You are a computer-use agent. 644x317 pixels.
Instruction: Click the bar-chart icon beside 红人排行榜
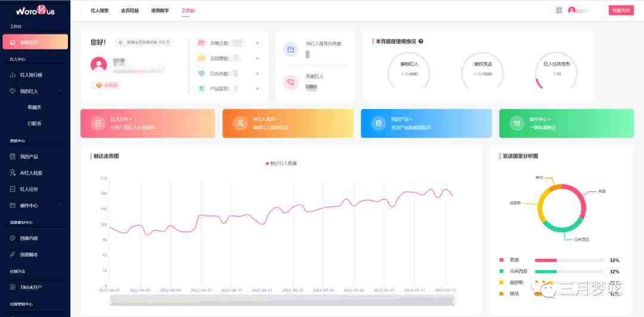[x=13, y=75]
